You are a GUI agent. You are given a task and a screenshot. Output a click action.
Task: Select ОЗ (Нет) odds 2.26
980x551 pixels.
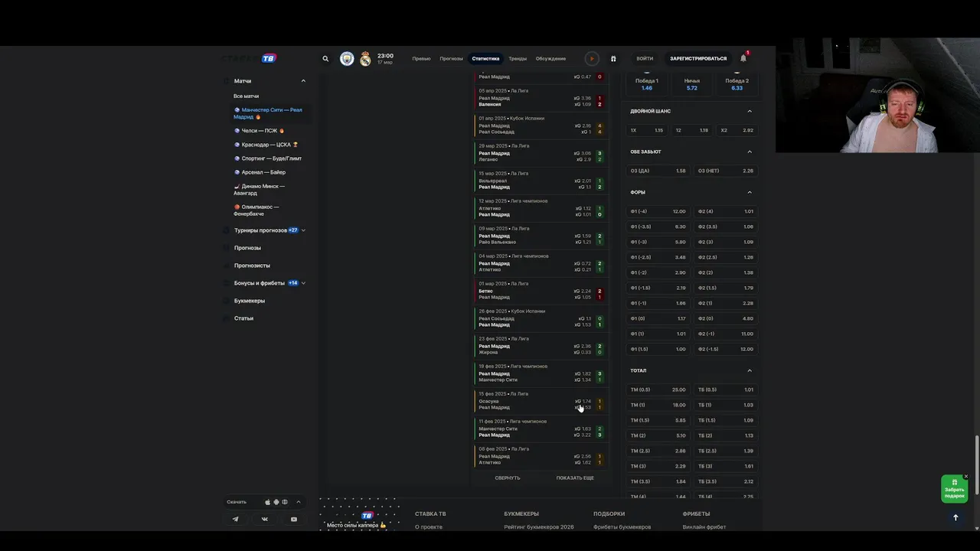click(x=726, y=171)
